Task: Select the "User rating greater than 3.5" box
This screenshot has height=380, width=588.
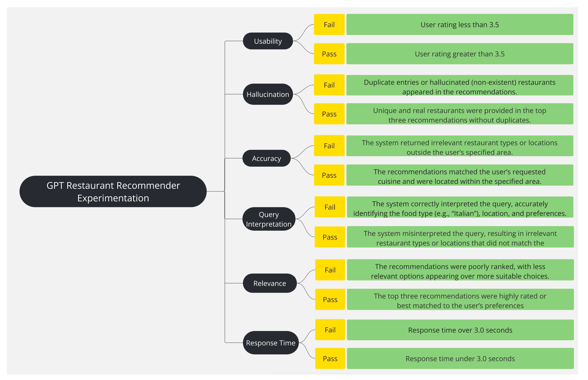Action: point(460,54)
